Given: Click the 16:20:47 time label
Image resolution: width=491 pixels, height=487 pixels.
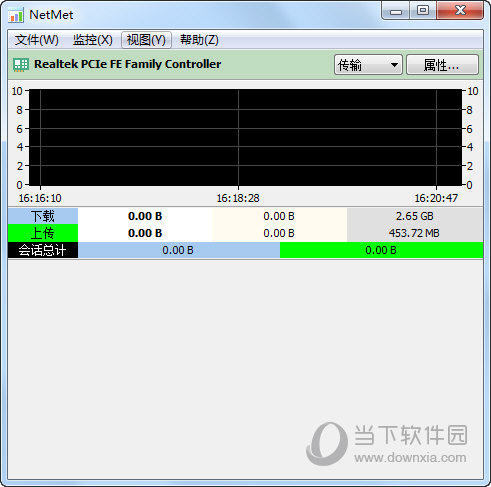Looking at the screenshot, I should click(436, 198).
